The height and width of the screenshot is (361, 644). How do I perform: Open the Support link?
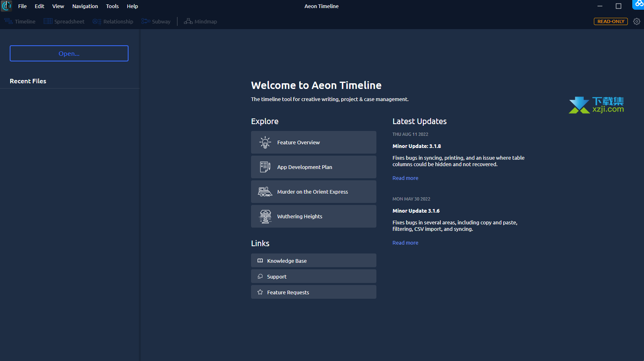[313, 277]
